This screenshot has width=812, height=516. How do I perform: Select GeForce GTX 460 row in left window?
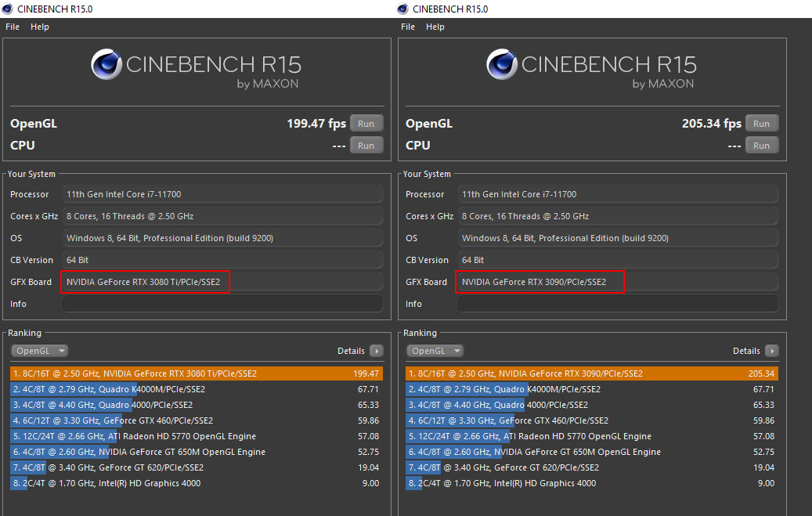(197, 420)
